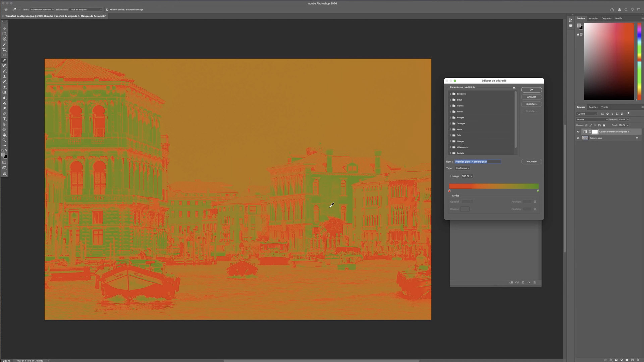
Task: Hide the Courbe transfert de dégradé layer
Action: click(578, 132)
